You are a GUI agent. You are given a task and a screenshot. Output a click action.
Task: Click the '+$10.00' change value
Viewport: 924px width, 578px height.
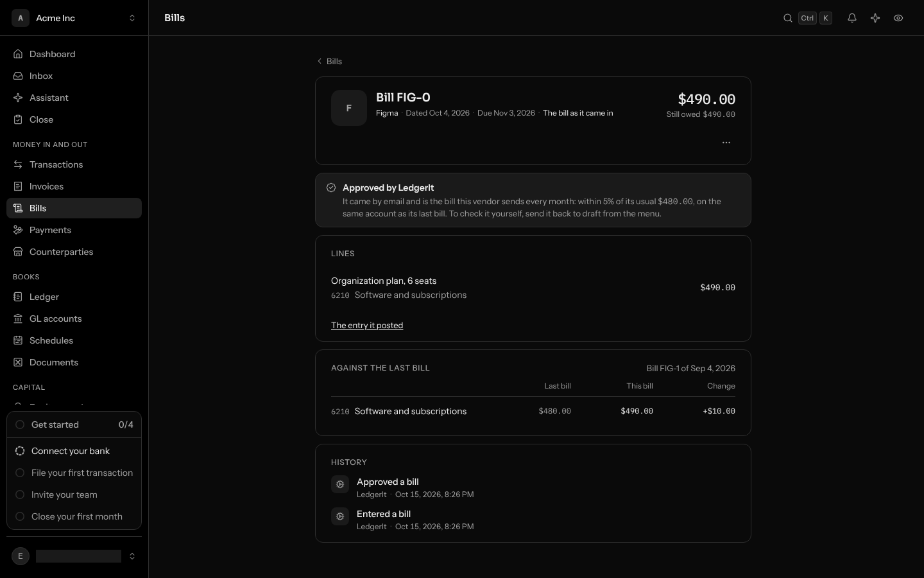coord(719,411)
